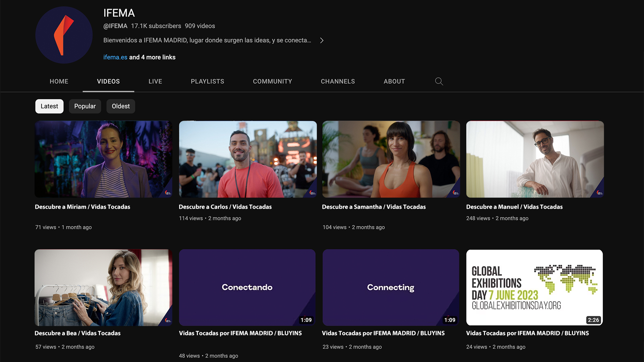
Task: Click the 'Bienvenidos a IFEMA MADRID' description text
Action: [207, 40]
